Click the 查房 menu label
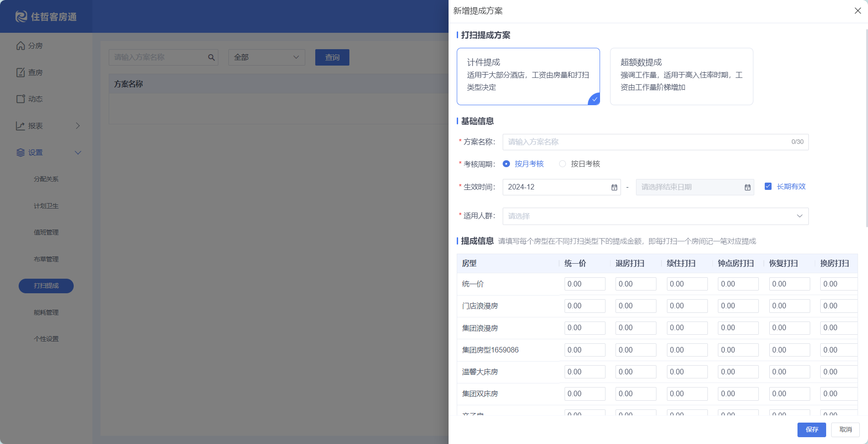Viewport: 868px width, 444px height. click(35, 72)
